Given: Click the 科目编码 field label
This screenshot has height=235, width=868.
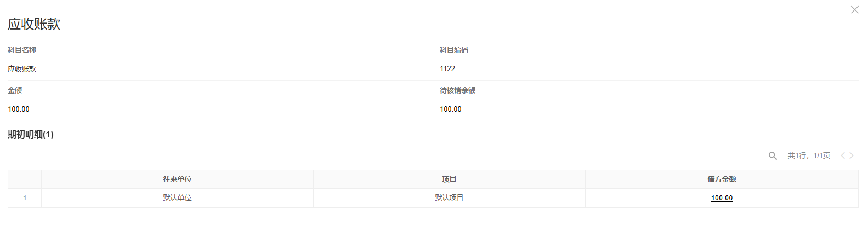Looking at the screenshot, I should click(454, 50).
